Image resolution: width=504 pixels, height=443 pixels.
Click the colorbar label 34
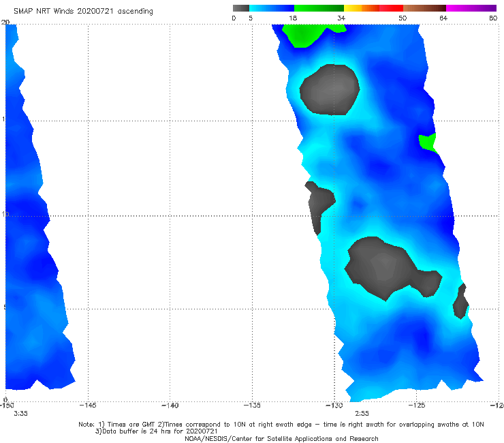[341, 18]
